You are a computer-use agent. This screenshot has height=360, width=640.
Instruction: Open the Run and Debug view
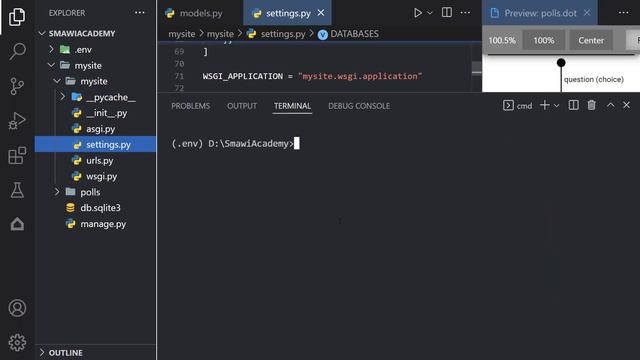click(17, 121)
